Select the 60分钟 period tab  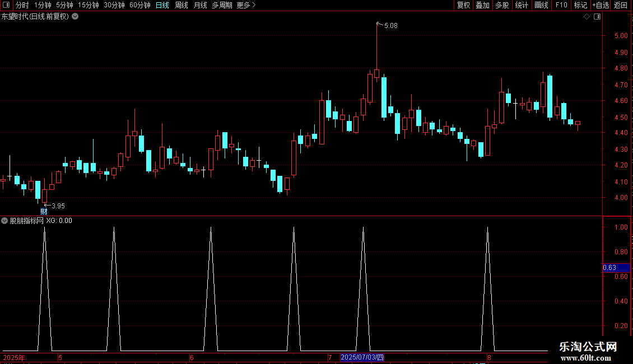(139, 5)
